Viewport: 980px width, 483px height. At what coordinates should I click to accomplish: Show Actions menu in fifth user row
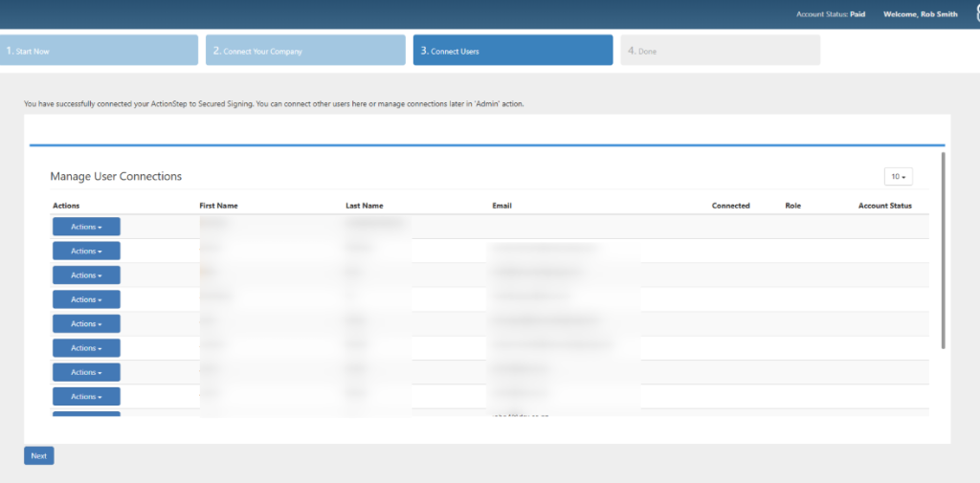coord(86,323)
